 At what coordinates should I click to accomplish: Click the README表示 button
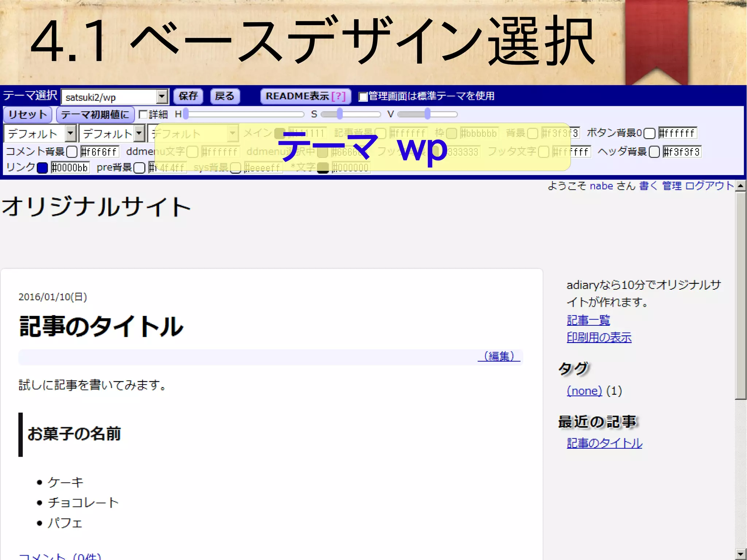(x=306, y=96)
